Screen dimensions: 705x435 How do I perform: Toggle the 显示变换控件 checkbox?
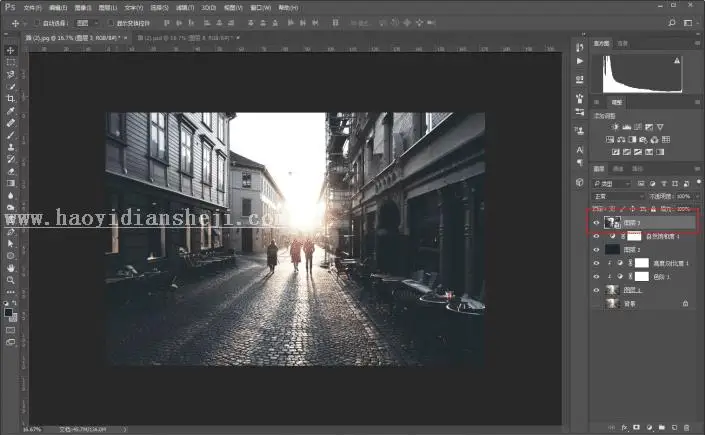pos(111,23)
